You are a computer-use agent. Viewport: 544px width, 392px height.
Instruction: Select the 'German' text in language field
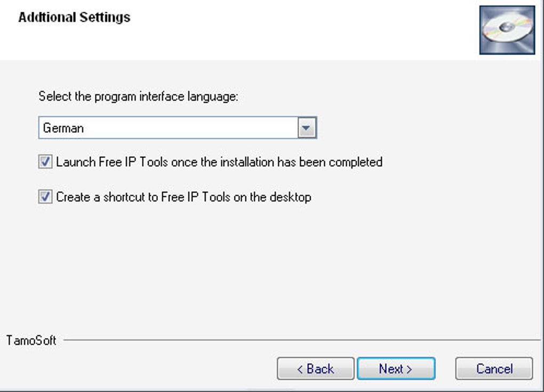(63, 129)
